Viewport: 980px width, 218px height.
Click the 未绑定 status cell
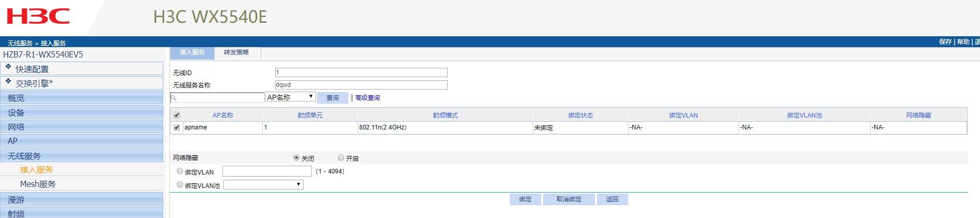coord(580,127)
